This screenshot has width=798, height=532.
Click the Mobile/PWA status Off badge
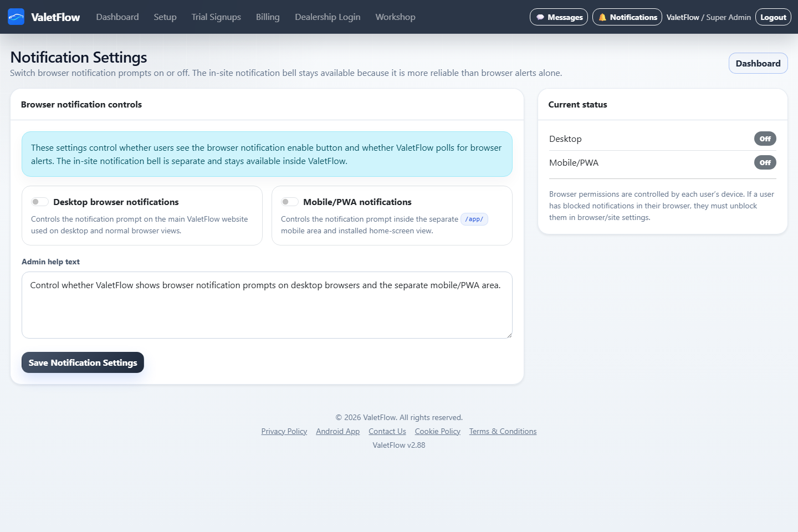click(765, 162)
